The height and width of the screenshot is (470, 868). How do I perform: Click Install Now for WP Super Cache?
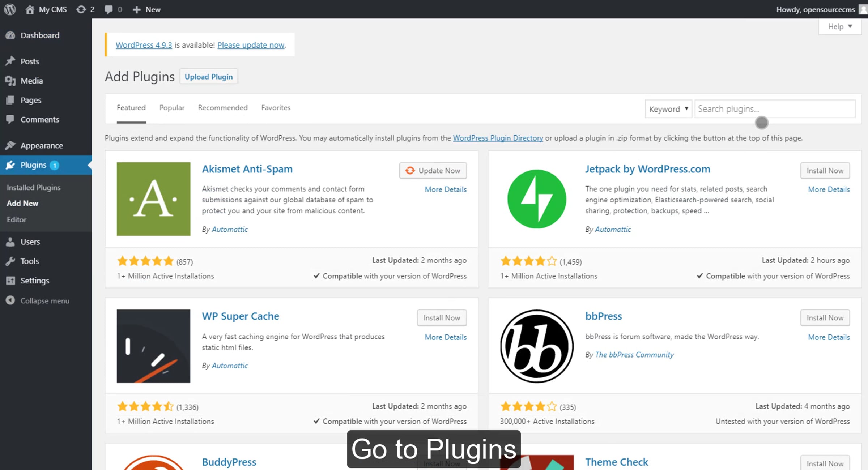(442, 317)
